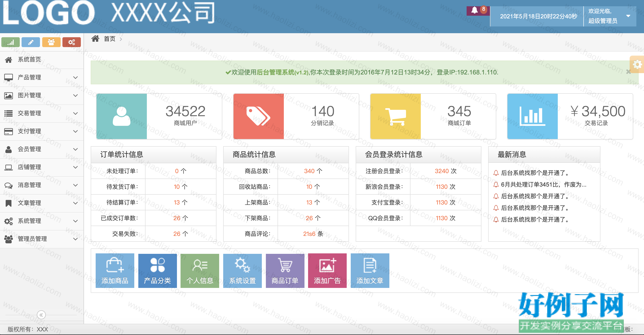Click the green statistics chart shortcut button
This screenshot has height=335, width=644.
click(x=11, y=42)
